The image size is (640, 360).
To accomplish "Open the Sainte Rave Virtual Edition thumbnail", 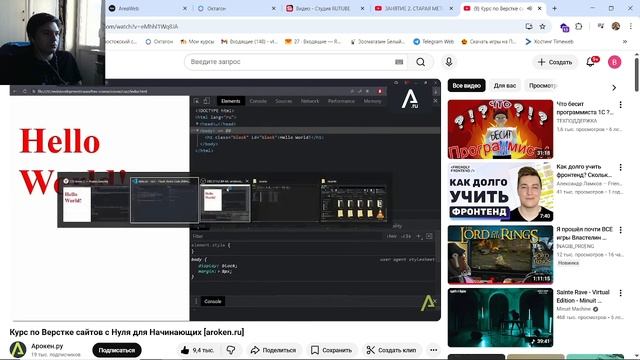I will click(500, 318).
